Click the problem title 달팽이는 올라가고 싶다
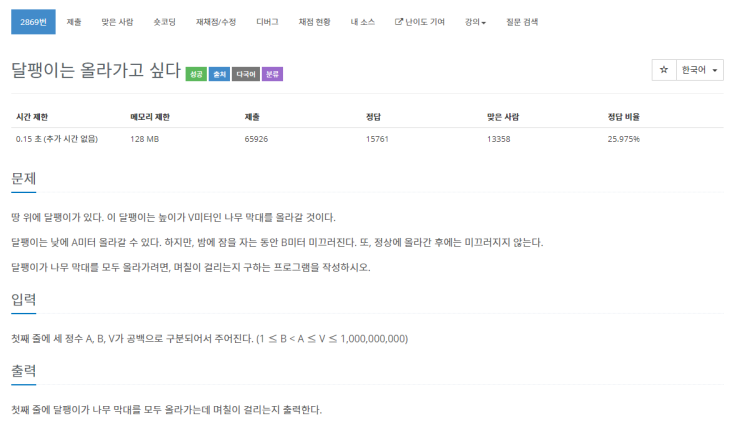743x426 pixels. 96,70
